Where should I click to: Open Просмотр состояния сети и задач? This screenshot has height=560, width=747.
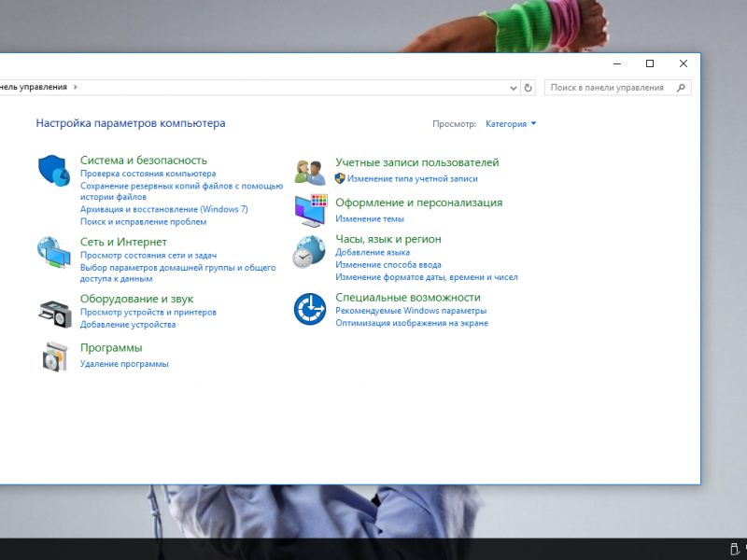(148, 256)
